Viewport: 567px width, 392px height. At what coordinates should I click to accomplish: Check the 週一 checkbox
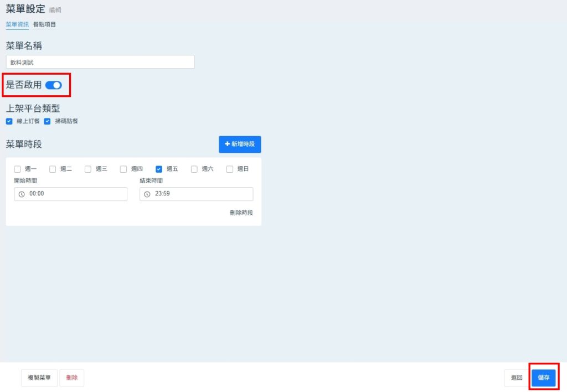(x=17, y=169)
